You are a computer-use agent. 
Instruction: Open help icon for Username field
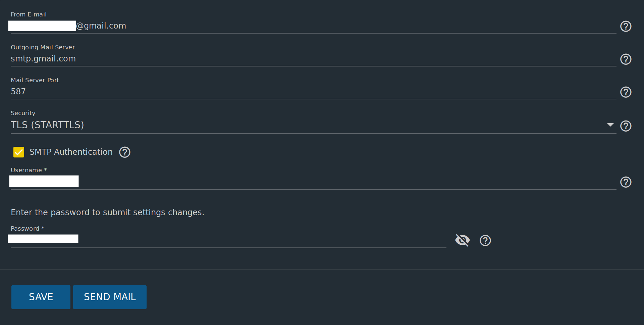point(626,182)
